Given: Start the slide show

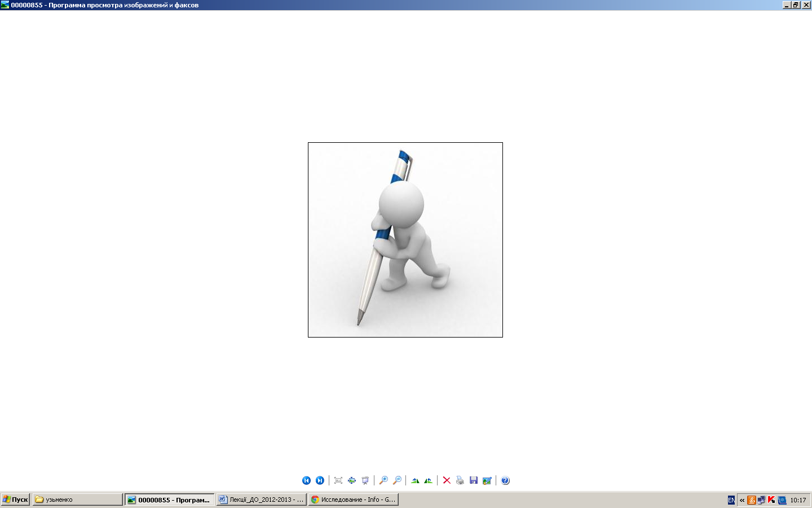Looking at the screenshot, I should 365,480.
